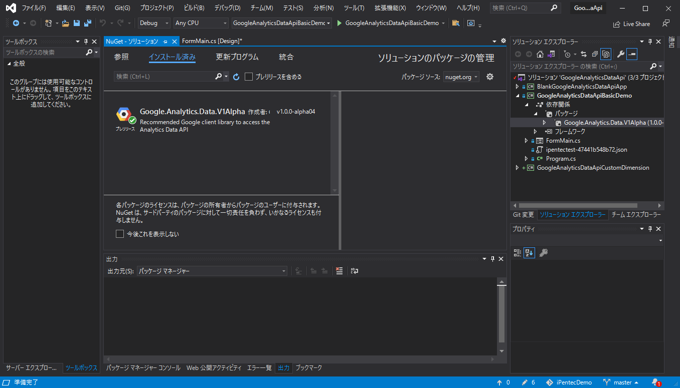Screen dimensions: 680x388
Task: Click the Solution Explorer home icon
Action: point(540,54)
